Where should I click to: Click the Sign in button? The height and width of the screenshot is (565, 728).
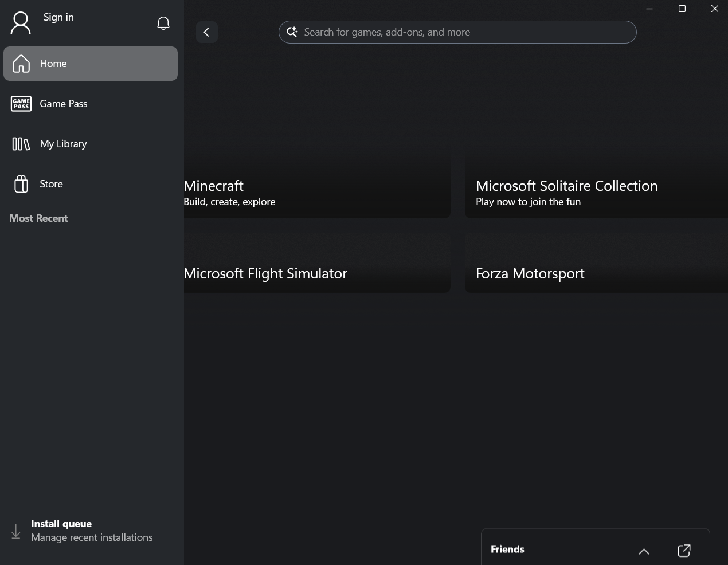(x=58, y=17)
